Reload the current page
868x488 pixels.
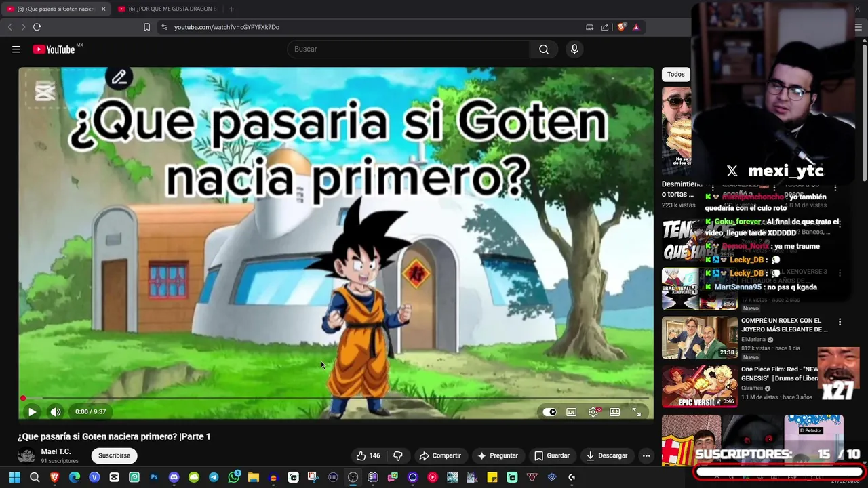(x=37, y=27)
